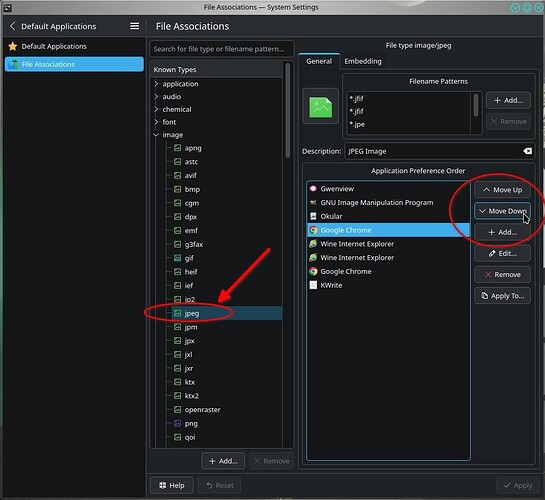The image size is (545, 500).
Task: Clear the Description field with the backspace icon
Action: click(527, 151)
